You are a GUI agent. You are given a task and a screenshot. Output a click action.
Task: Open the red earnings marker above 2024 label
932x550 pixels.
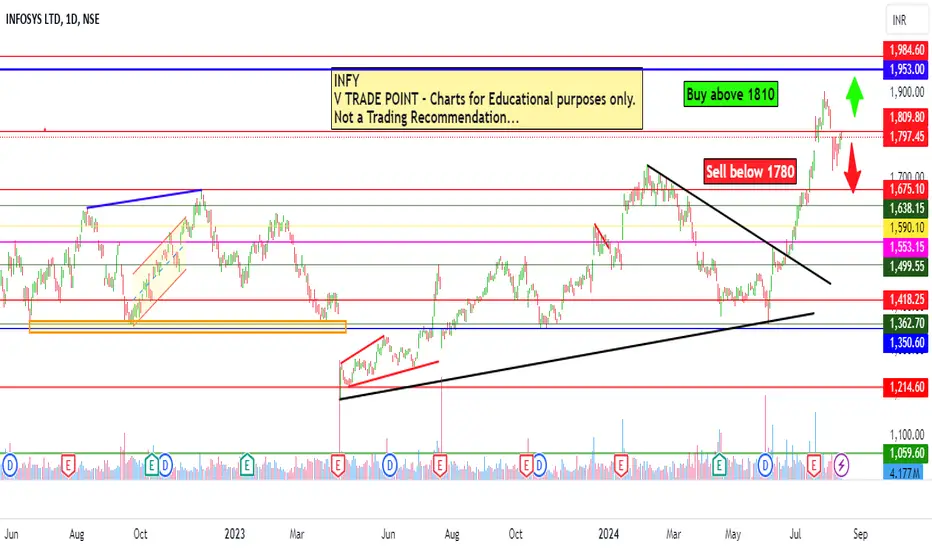pos(621,465)
